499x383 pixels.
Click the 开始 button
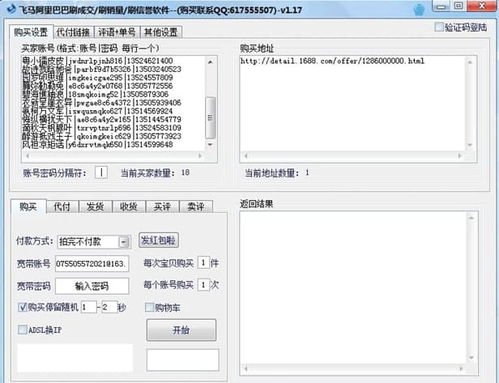point(181,330)
